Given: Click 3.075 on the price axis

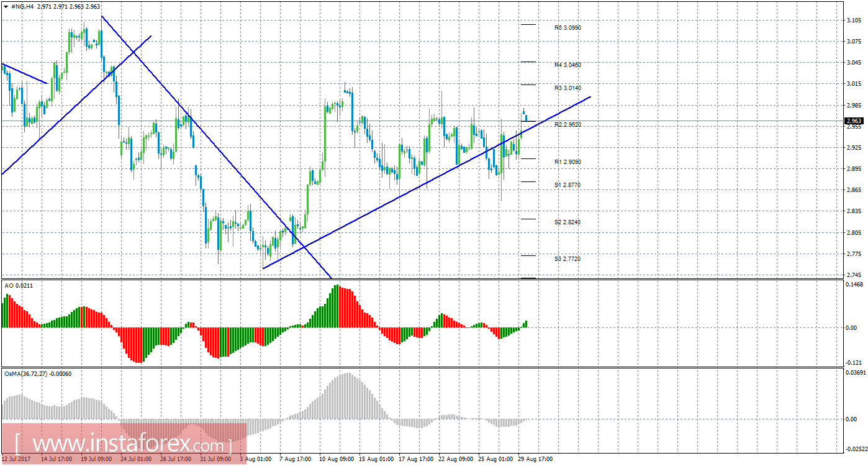Looking at the screenshot, I should pos(854,41).
